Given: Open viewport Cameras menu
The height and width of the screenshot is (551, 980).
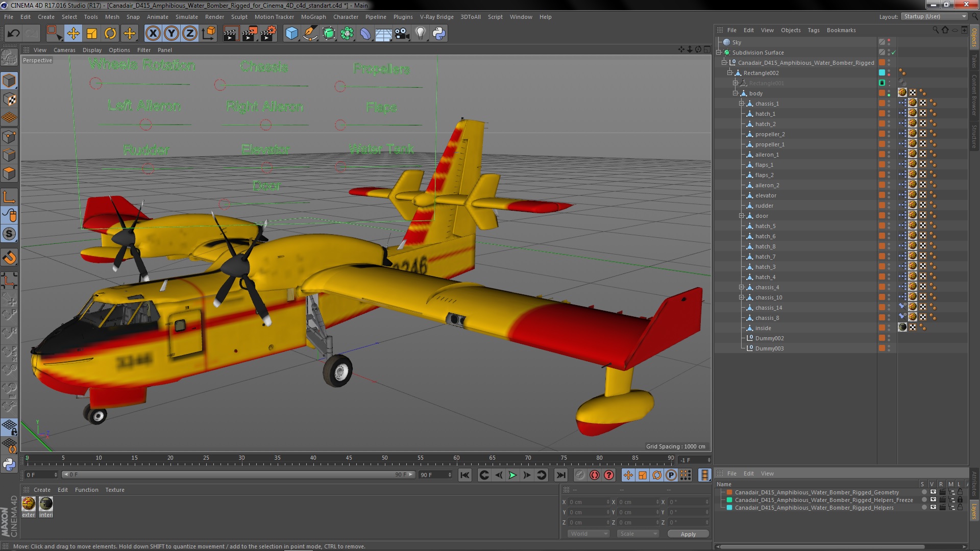Looking at the screenshot, I should [64, 50].
